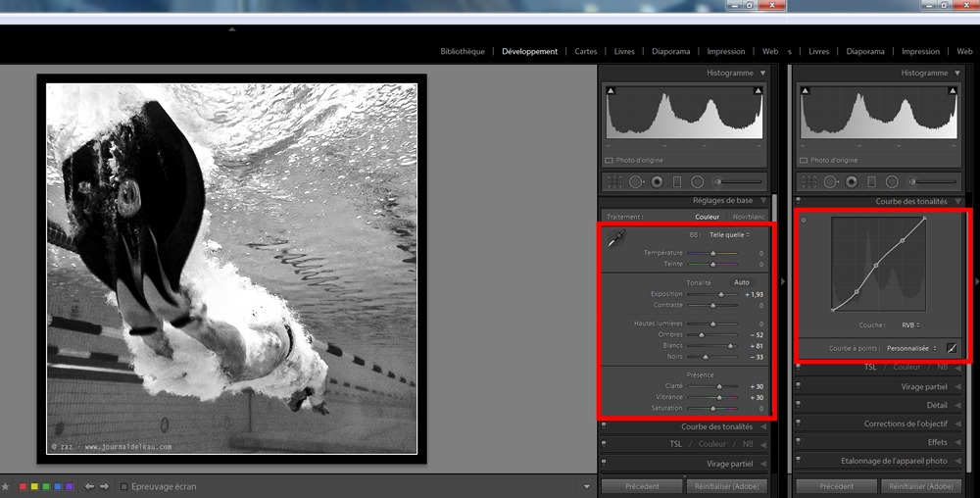Open the Couche RVB channel dropdown

(x=910, y=325)
